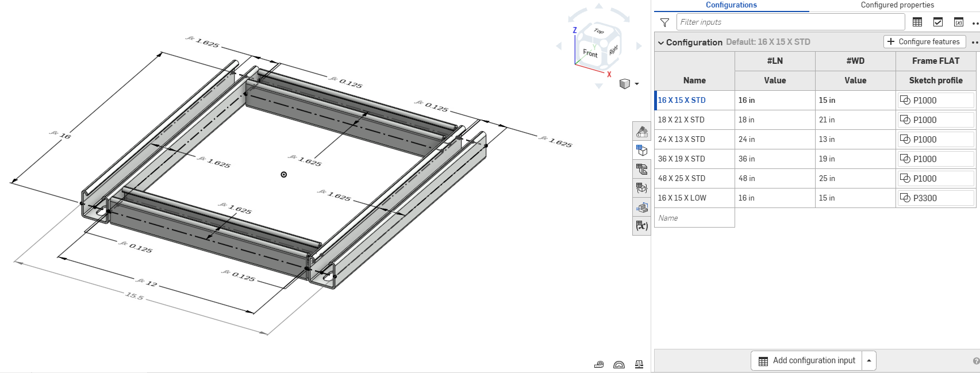
Task: Edit 19 in WD value cell
Action: pos(855,159)
